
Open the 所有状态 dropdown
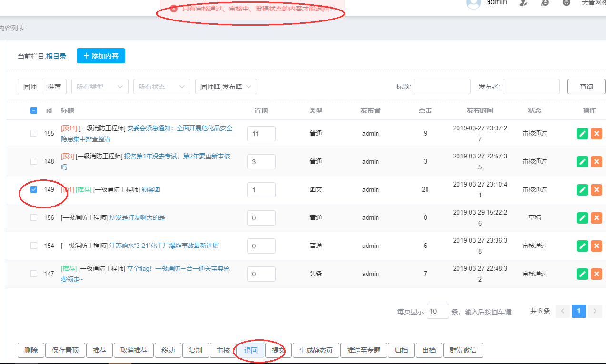click(x=162, y=87)
